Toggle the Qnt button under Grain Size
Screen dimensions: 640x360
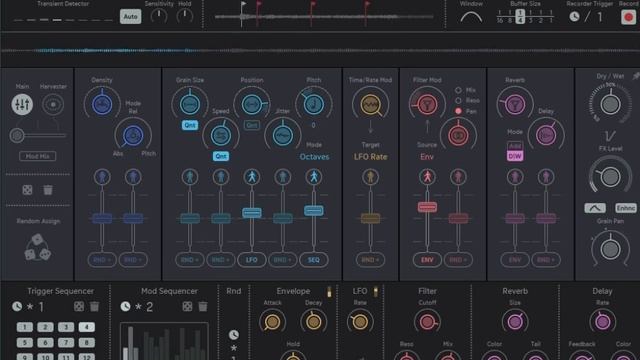[x=190, y=125]
